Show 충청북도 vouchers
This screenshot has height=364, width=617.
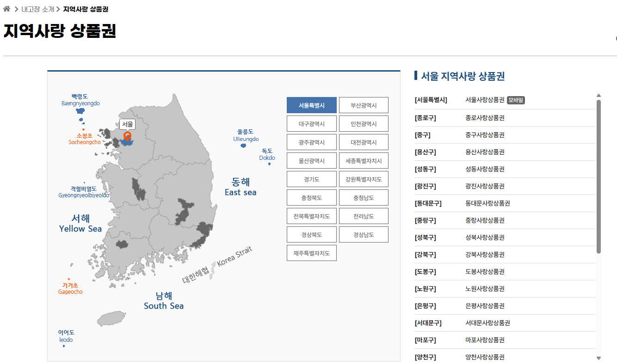point(312,198)
